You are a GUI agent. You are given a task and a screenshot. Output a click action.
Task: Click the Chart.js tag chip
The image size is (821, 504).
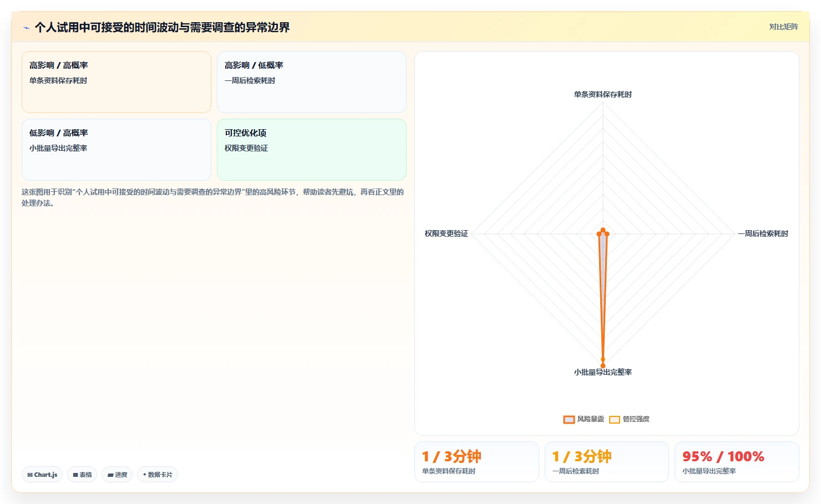42,475
